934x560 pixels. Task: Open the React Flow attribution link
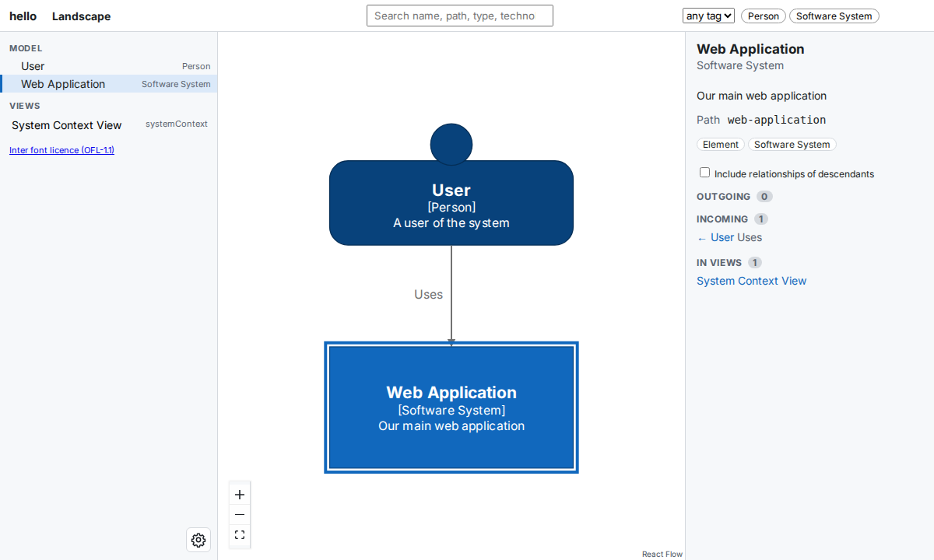[662, 554]
